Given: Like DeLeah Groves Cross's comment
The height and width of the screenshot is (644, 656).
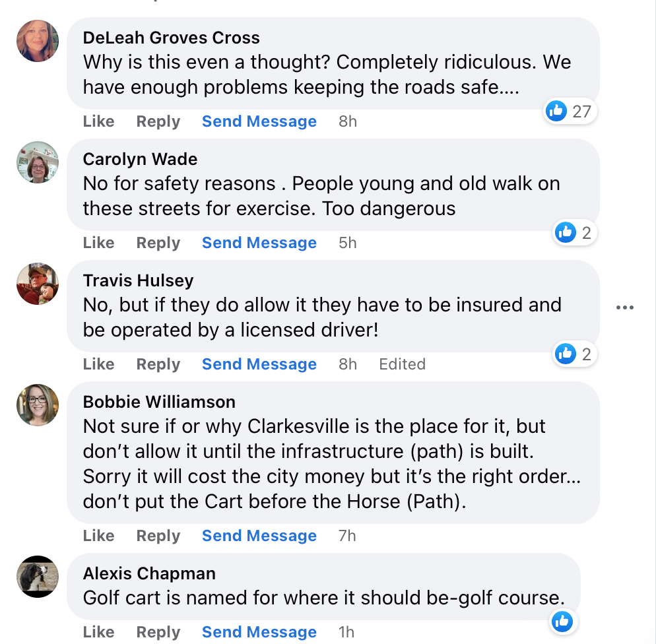Looking at the screenshot, I should 98,121.
